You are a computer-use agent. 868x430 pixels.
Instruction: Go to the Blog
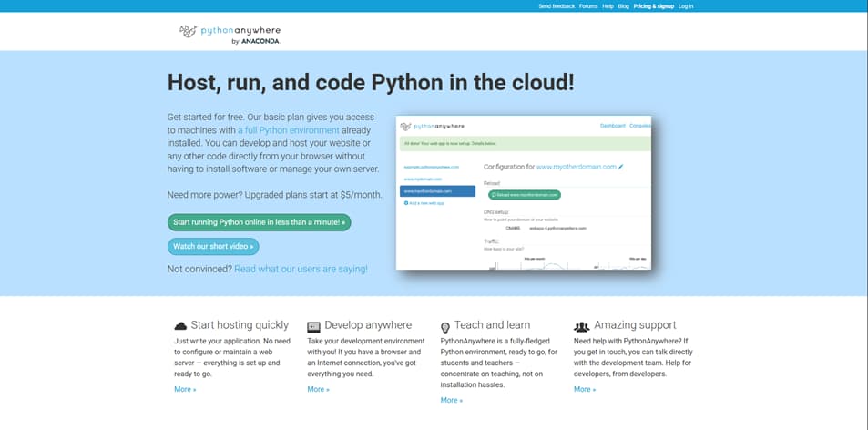623,6
